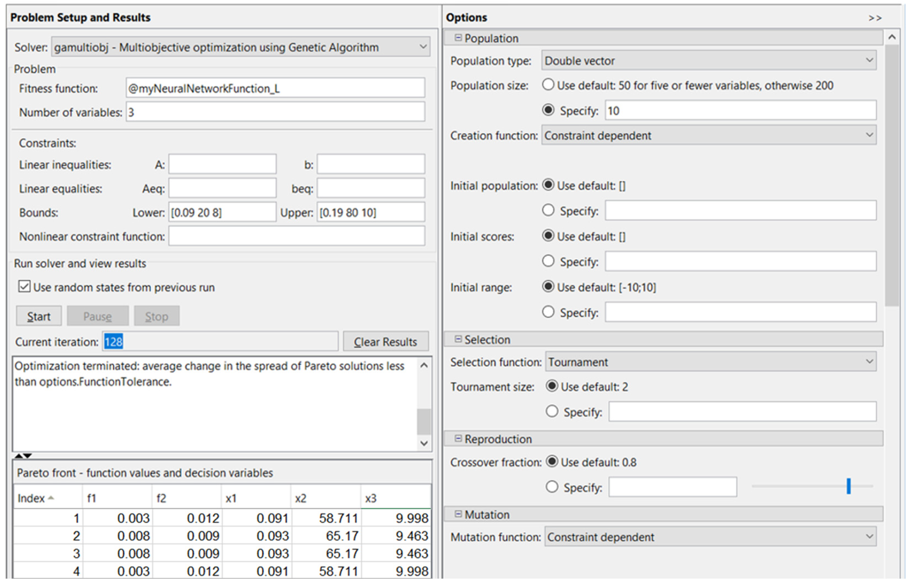Click the resize arrows above Pareto table
Image resolution: width=914 pixels, height=588 pixels.
23,455
